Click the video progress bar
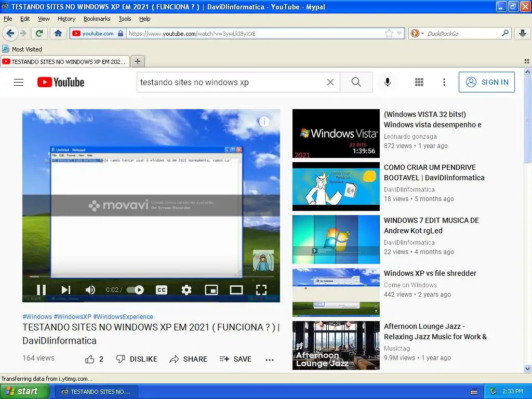The width and height of the screenshot is (532, 399). [151, 276]
